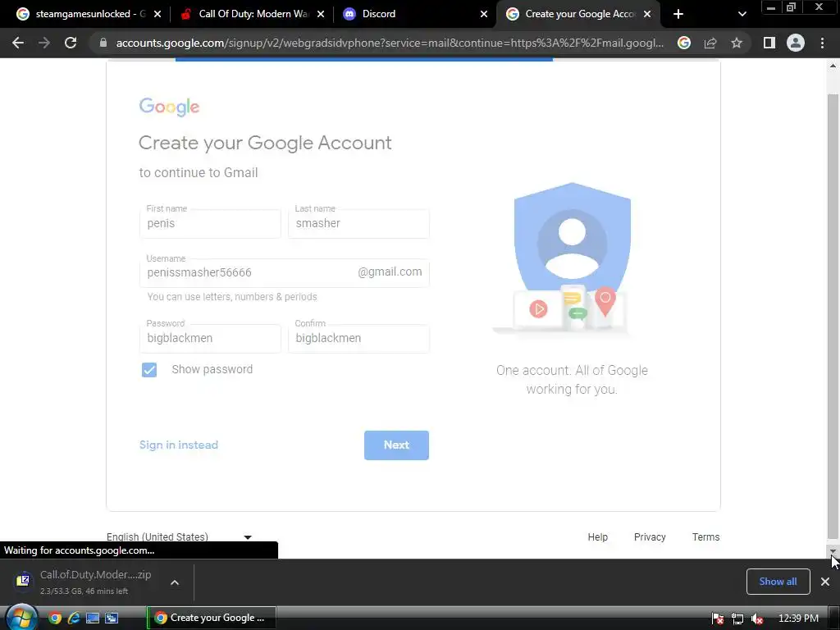This screenshot has width=840, height=630.
Task: Expand download item options chevron
Action: (175, 582)
